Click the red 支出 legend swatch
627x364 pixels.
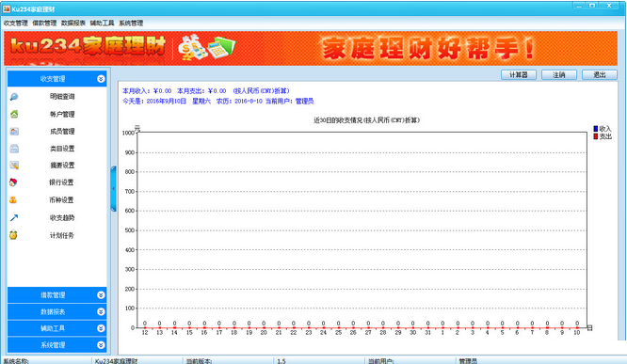595,136
